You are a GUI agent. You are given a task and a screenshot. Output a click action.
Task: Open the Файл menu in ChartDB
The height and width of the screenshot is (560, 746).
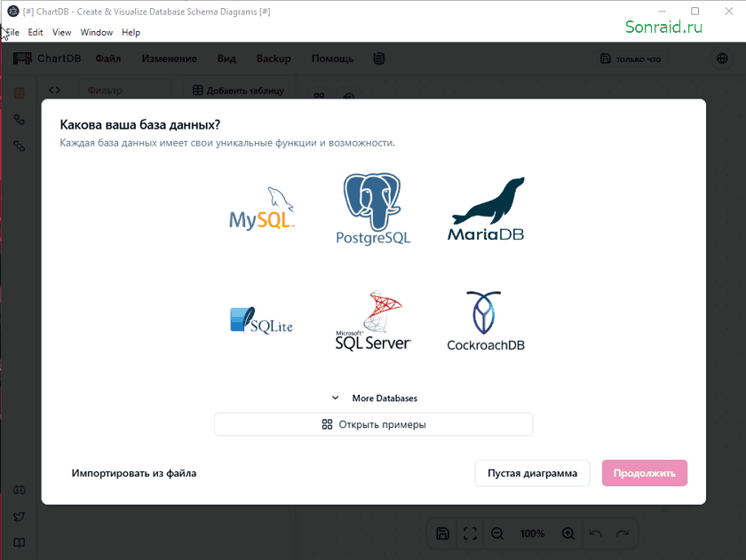(108, 59)
